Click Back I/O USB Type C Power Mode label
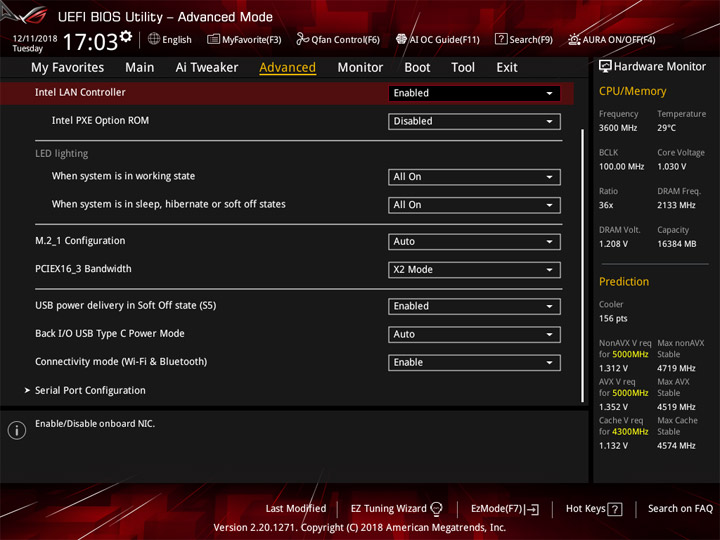The image size is (720, 540). pos(110,333)
